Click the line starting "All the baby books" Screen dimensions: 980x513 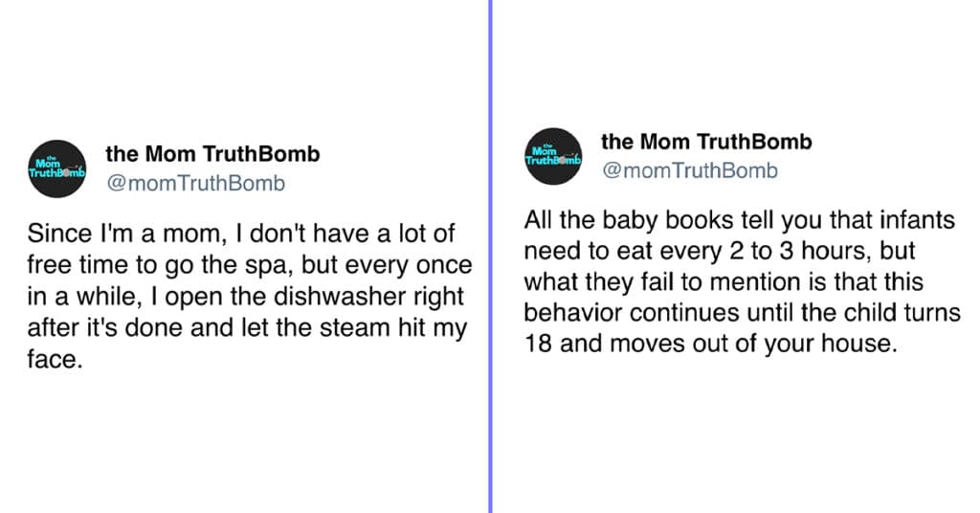[x=740, y=220]
